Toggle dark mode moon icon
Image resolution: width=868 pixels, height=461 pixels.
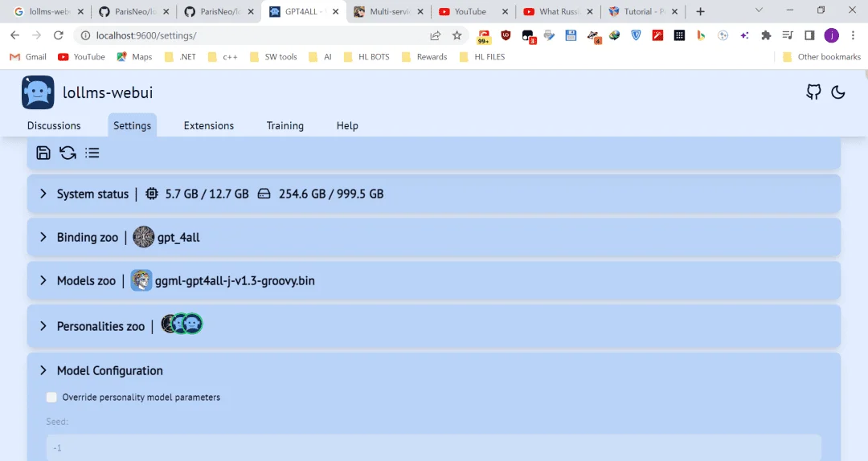(838, 92)
